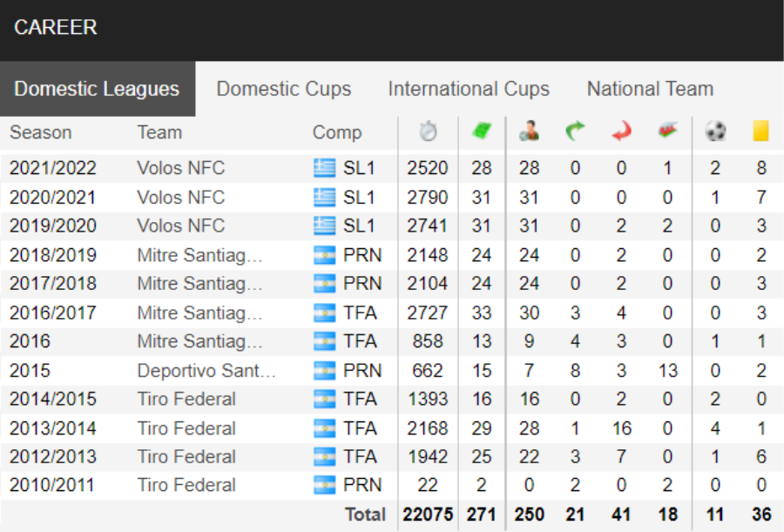Viewport: 784px width, 532px height.
Task: Click the soccer ball goals icon
Action: point(715,131)
